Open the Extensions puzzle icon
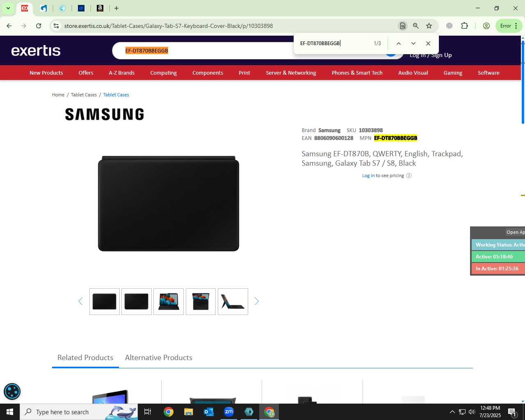The height and width of the screenshot is (420, 525). 464,26
